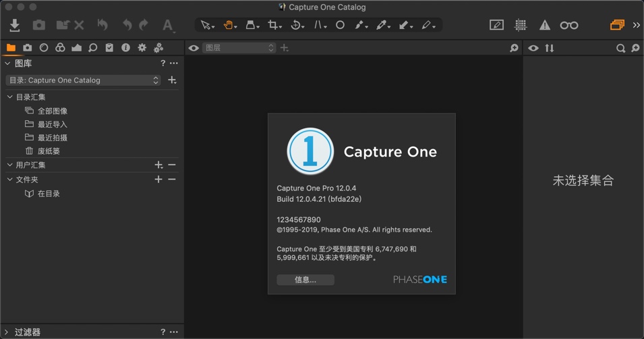
Task: Click plus beside the catalog dropdown
Action: click(x=172, y=80)
